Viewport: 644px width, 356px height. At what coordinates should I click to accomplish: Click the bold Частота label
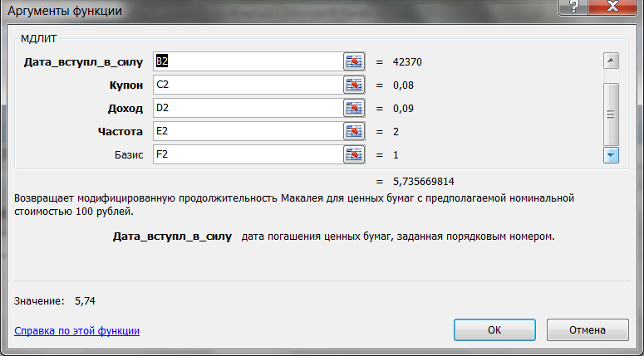(x=120, y=132)
